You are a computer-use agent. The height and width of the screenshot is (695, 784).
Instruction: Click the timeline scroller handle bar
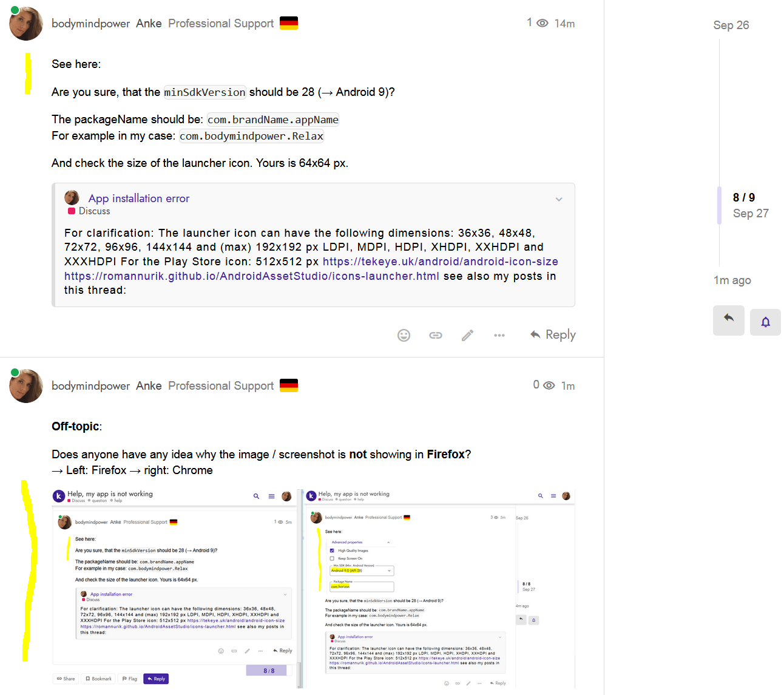720,206
